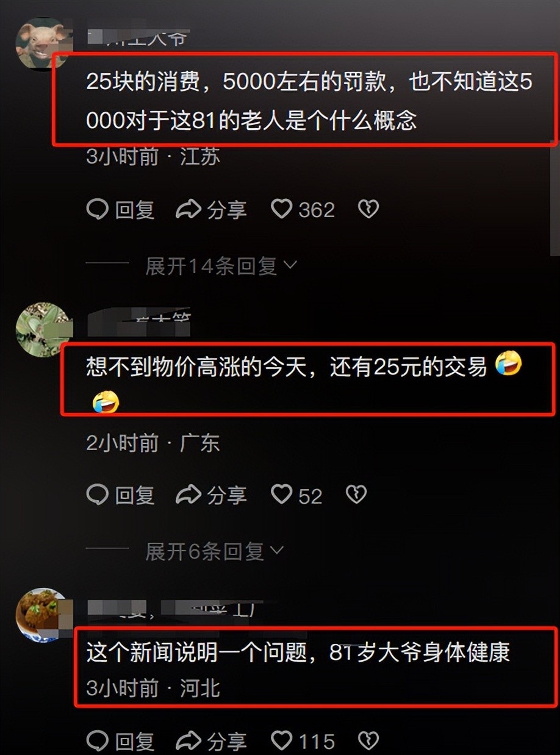
Task: Select the comment text about 25块的消费
Action: 309,101
